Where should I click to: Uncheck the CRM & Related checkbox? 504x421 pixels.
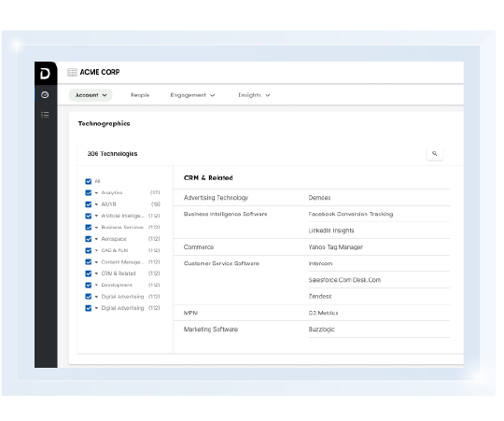(x=89, y=274)
